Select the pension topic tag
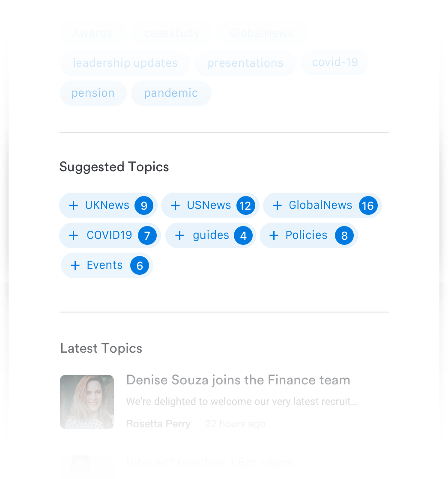This screenshot has width=448, height=479. pyautogui.click(x=93, y=93)
